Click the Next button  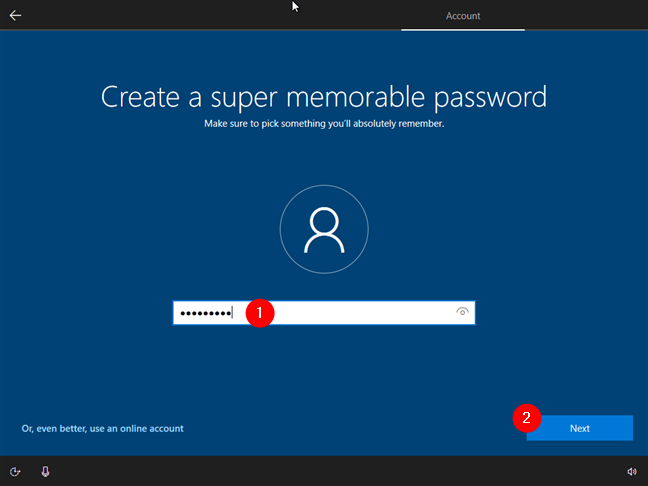[x=579, y=428]
